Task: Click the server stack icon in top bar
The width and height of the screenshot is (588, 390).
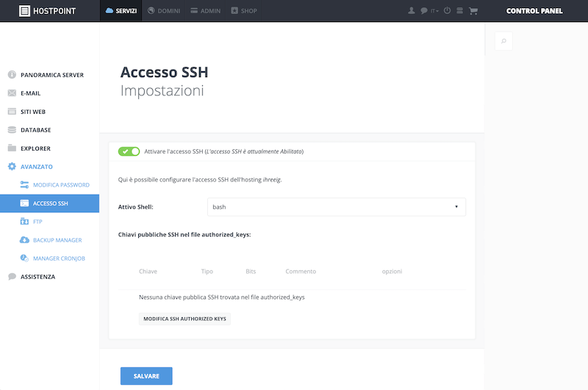Action: tap(459, 11)
